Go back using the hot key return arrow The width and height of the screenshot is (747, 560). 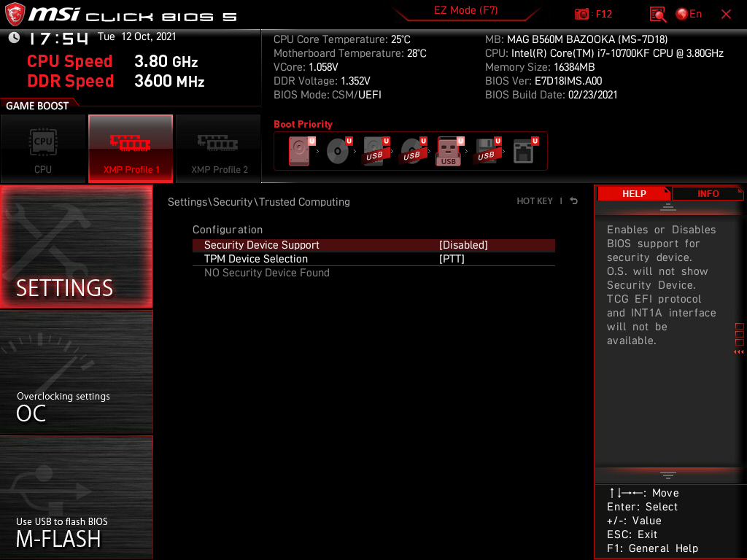(574, 201)
